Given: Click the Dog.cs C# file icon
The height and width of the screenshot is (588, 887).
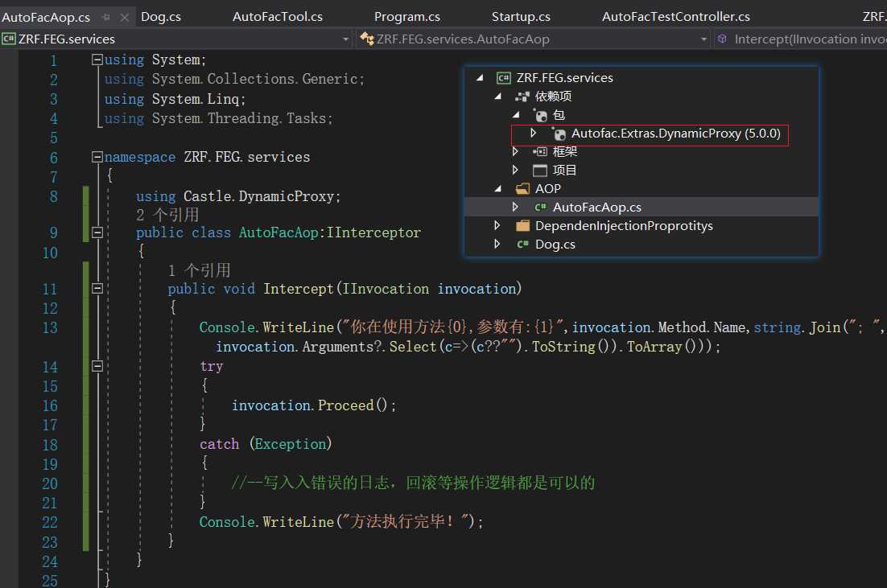Looking at the screenshot, I should (x=522, y=245).
